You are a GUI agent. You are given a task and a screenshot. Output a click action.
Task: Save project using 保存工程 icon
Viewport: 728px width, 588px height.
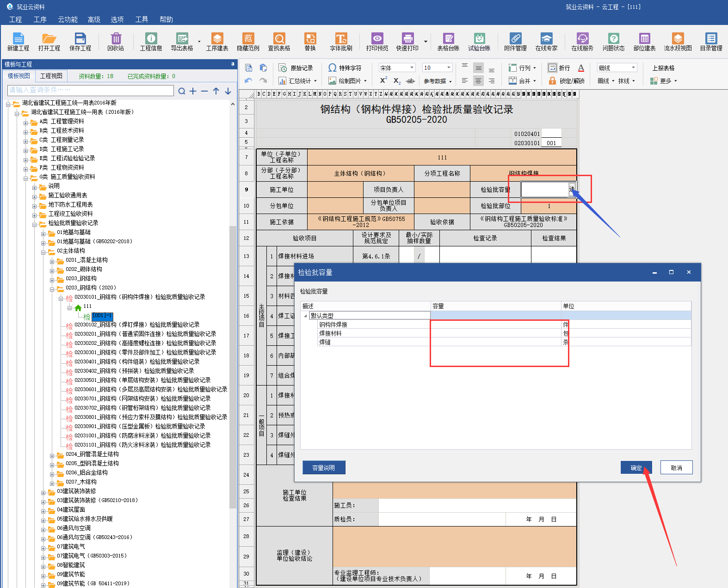point(80,42)
